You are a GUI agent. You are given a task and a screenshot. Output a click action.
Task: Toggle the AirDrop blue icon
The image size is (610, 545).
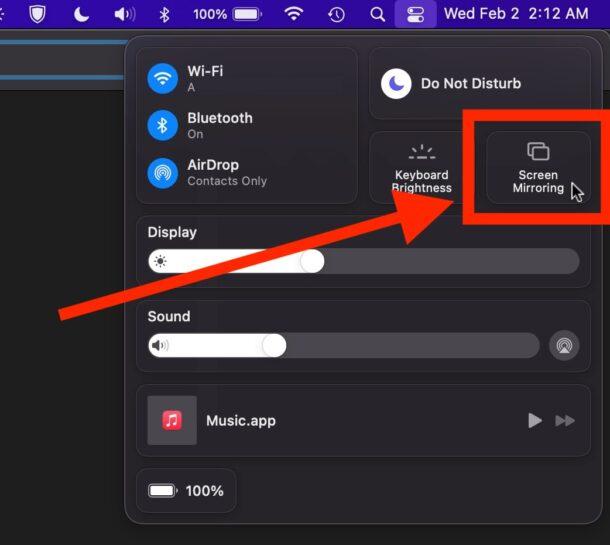[163, 173]
